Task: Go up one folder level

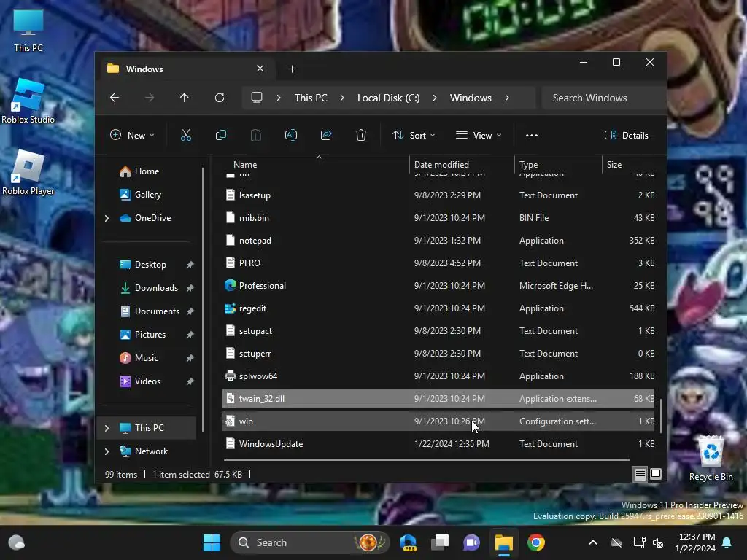Action: tap(185, 98)
